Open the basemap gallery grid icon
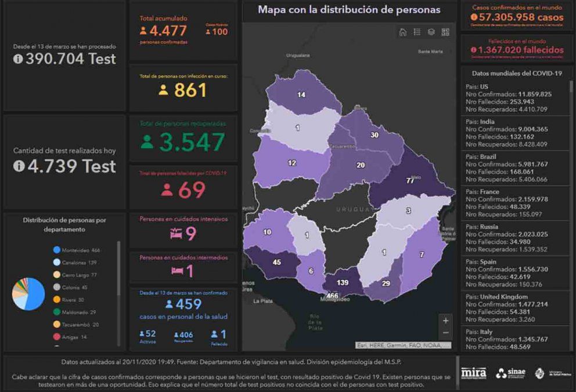The image size is (576, 392). [x=445, y=32]
